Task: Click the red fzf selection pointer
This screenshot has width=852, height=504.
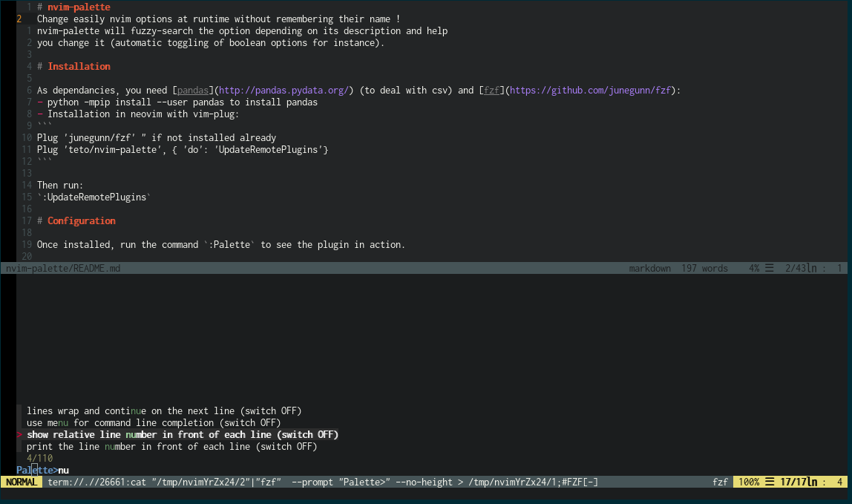Action: (x=19, y=434)
